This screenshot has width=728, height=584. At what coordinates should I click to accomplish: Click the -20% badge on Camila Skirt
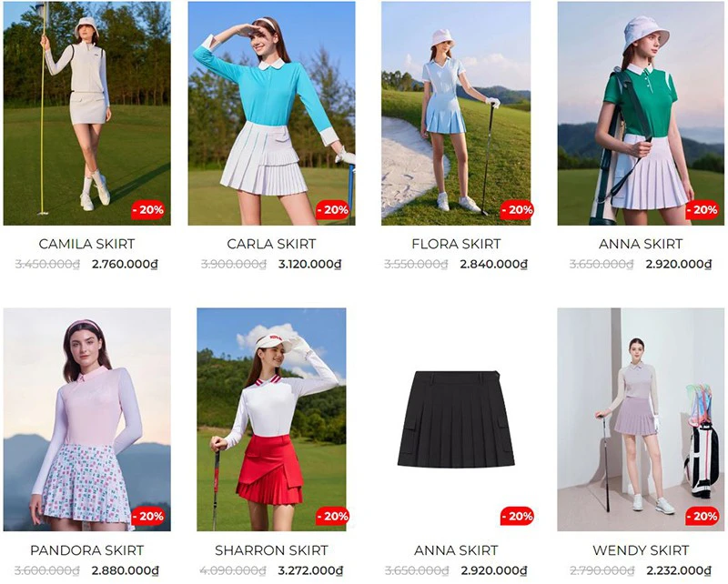[x=148, y=210]
